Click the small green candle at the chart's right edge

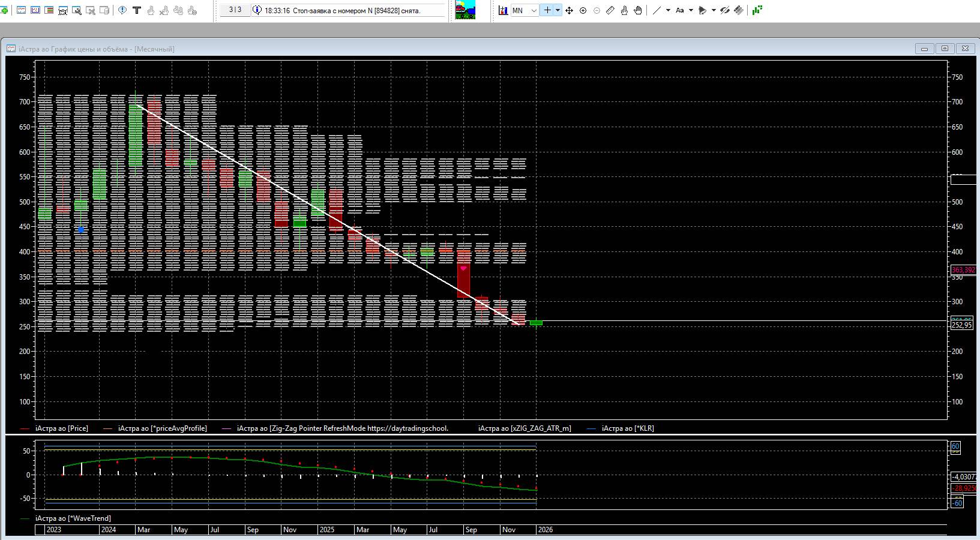pyautogui.click(x=536, y=323)
